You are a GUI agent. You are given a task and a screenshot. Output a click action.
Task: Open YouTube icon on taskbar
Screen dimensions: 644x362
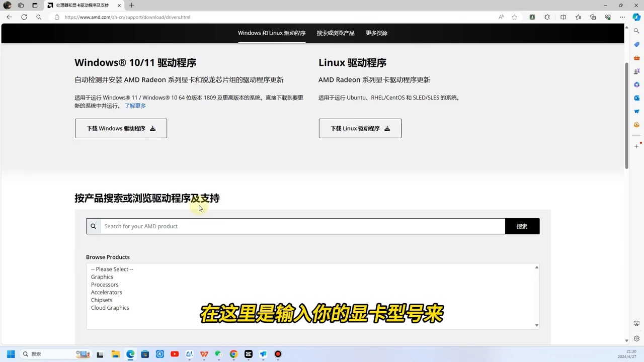pyautogui.click(x=175, y=354)
